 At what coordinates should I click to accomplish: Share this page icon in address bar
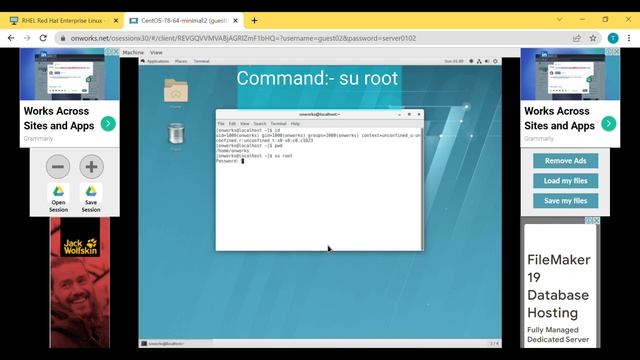(x=577, y=38)
